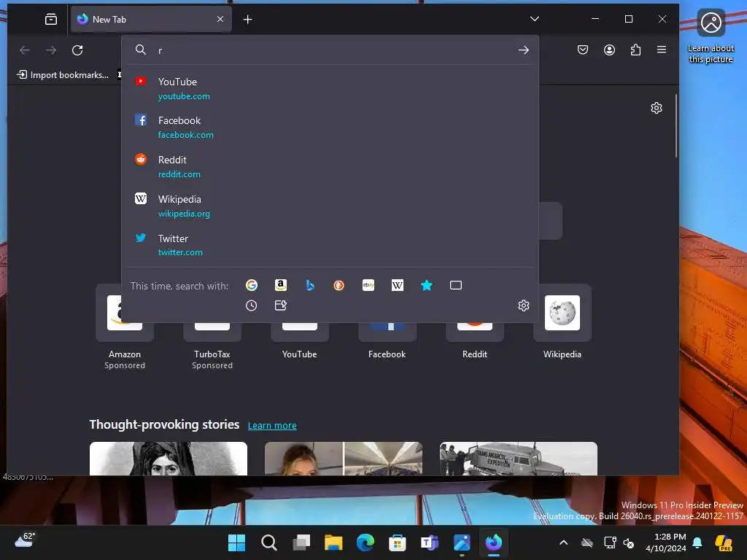Open the Firefox account icon

(x=609, y=50)
